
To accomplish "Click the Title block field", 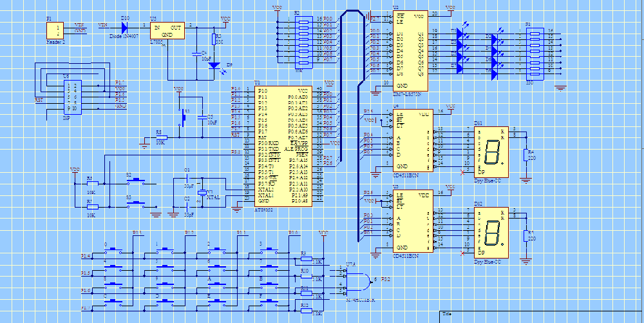I will tap(541, 314).
